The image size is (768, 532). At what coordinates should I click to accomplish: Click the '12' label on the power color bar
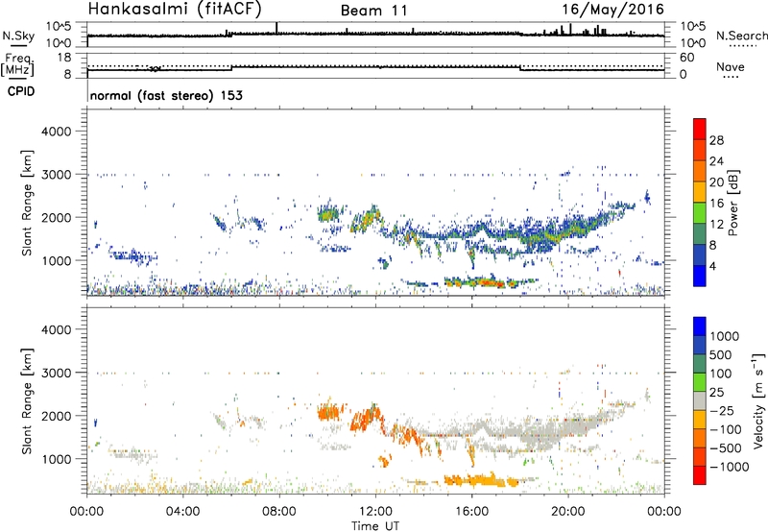(716, 225)
